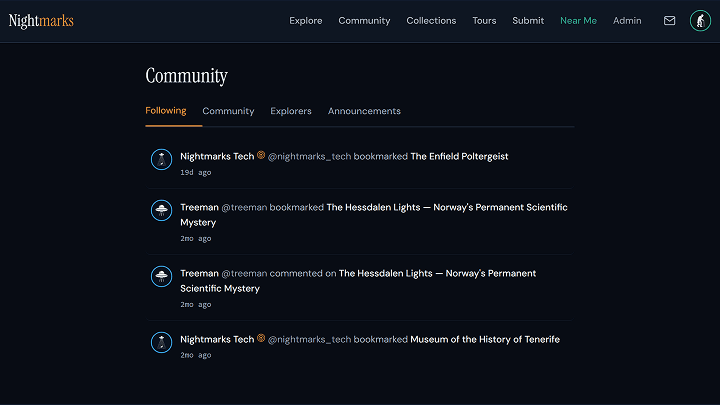This screenshot has height=405, width=720.
Task: Click Treeman name in commented row
Action: point(199,274)
